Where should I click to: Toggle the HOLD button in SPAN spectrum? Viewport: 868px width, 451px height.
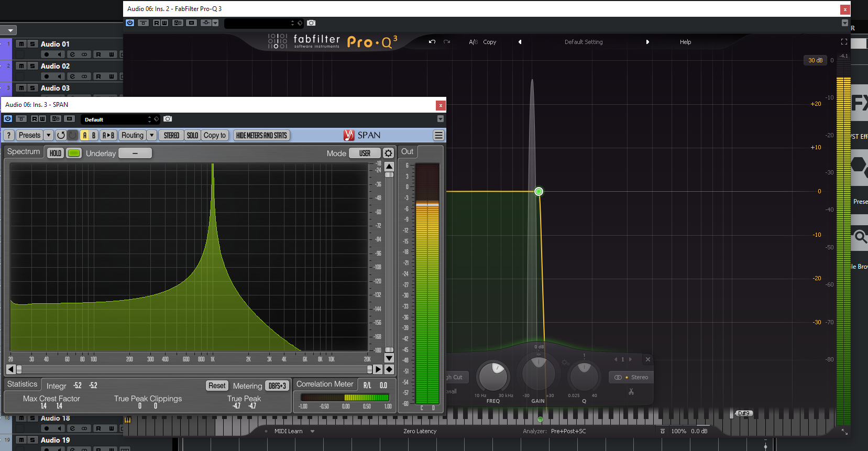(55, 153)
